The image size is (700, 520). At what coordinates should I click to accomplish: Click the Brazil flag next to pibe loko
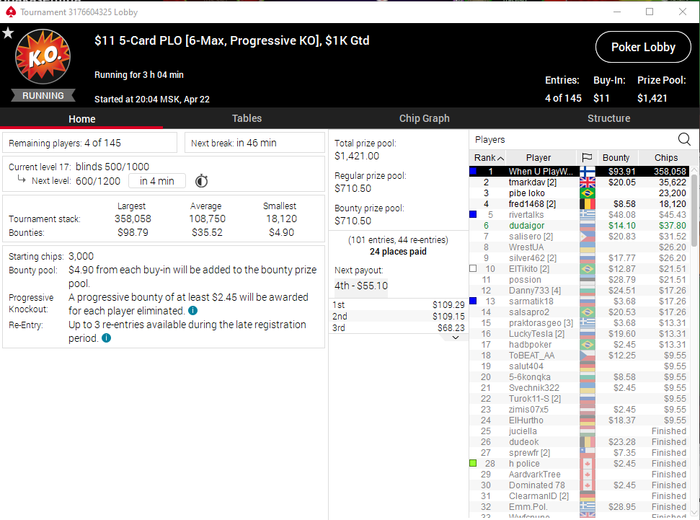tap(588, 193)
